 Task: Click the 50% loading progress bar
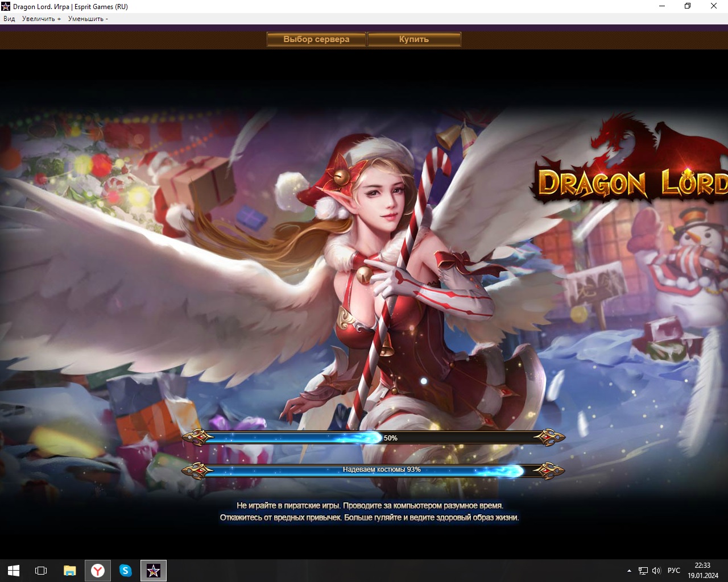coord(373,438)
